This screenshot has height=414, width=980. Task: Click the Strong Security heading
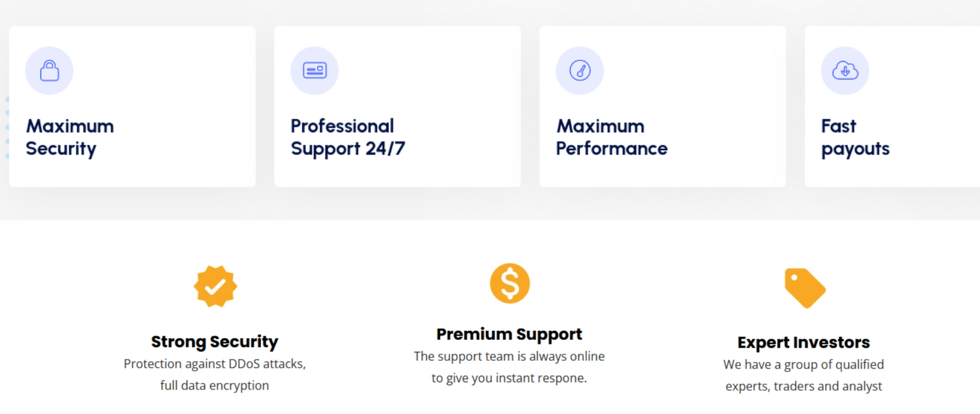click(214, 342)
